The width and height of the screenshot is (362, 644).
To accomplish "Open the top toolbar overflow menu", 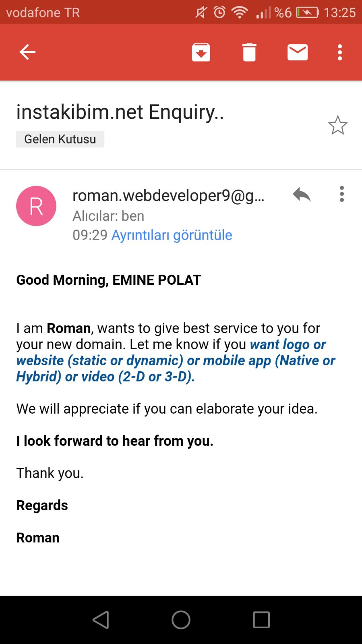I will (x=340, y=52).
